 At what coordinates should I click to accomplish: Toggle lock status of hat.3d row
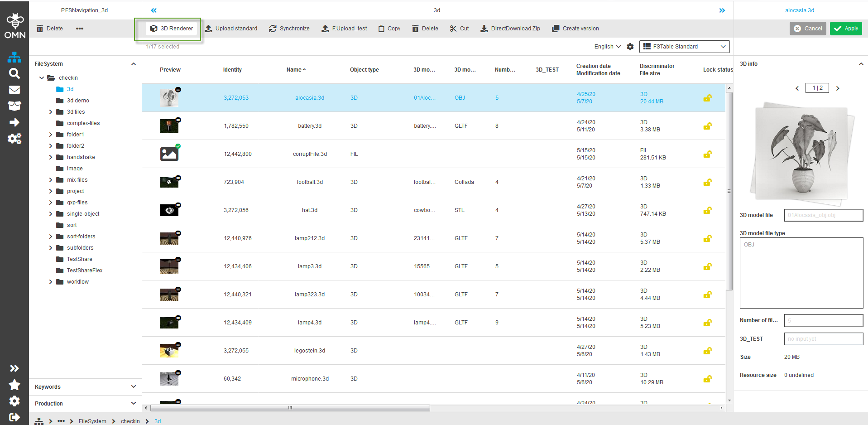click(707, 210)
